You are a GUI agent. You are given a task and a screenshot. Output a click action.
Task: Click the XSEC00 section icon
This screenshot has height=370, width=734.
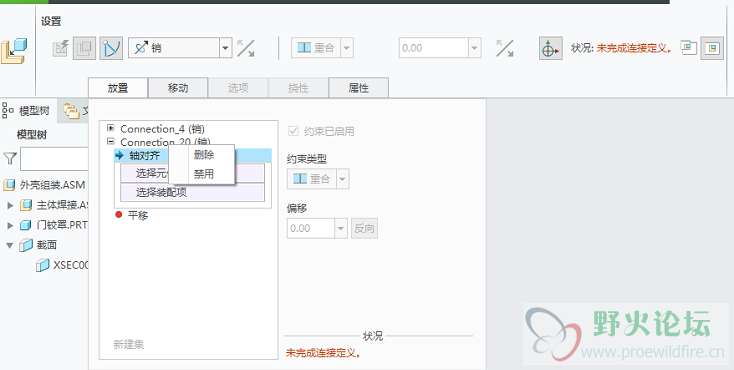[43, 266]
